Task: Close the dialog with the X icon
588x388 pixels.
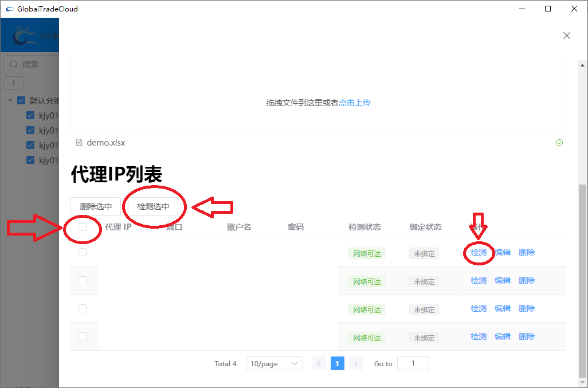Action: pos(566,35)
